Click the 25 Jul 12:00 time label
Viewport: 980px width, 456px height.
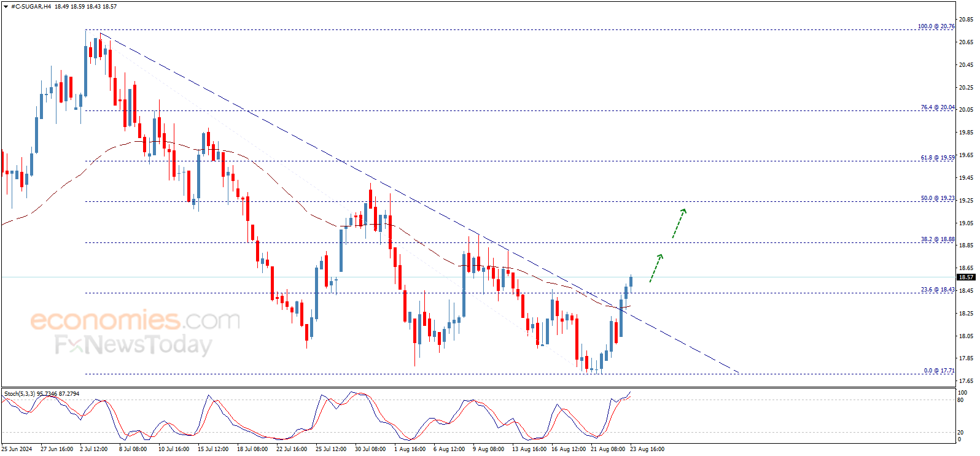click(x=331, y=449)
